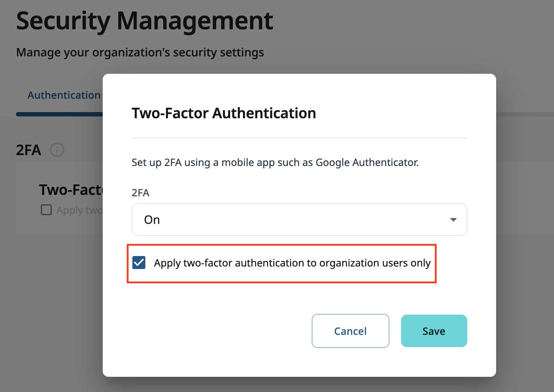Select the 2FA field label in the dialog
This screenshot has width=554, height=392.
(x=140, y=193)
